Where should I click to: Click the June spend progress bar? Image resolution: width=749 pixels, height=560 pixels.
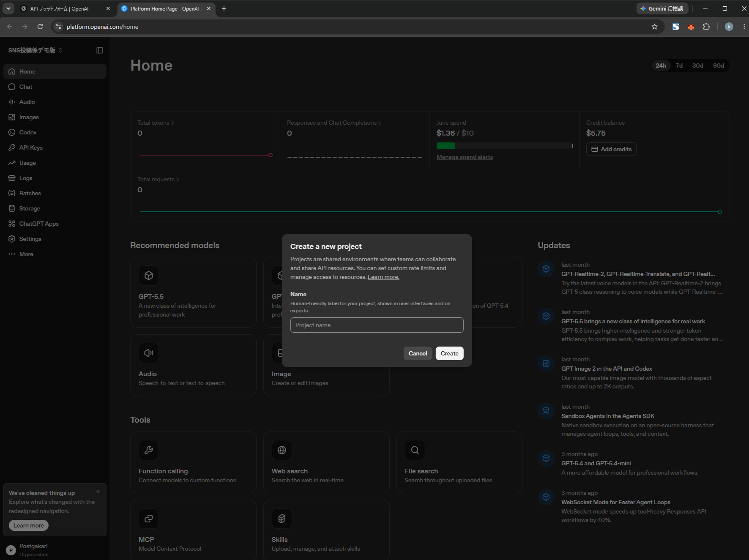[x=505, y=146]
